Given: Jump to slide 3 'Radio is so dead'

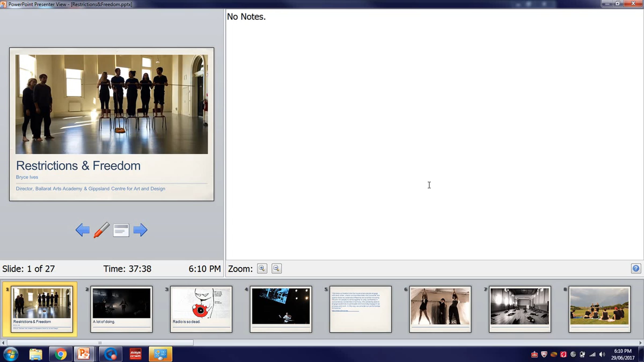Looking at the screenshot, I should click(201, 309).
